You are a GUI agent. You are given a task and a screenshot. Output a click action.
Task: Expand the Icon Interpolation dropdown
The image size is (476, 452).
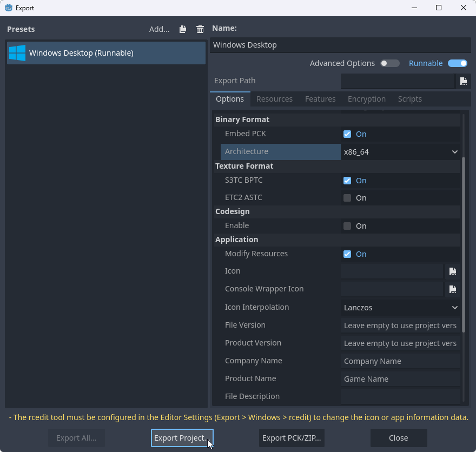[x=400, y=308]
